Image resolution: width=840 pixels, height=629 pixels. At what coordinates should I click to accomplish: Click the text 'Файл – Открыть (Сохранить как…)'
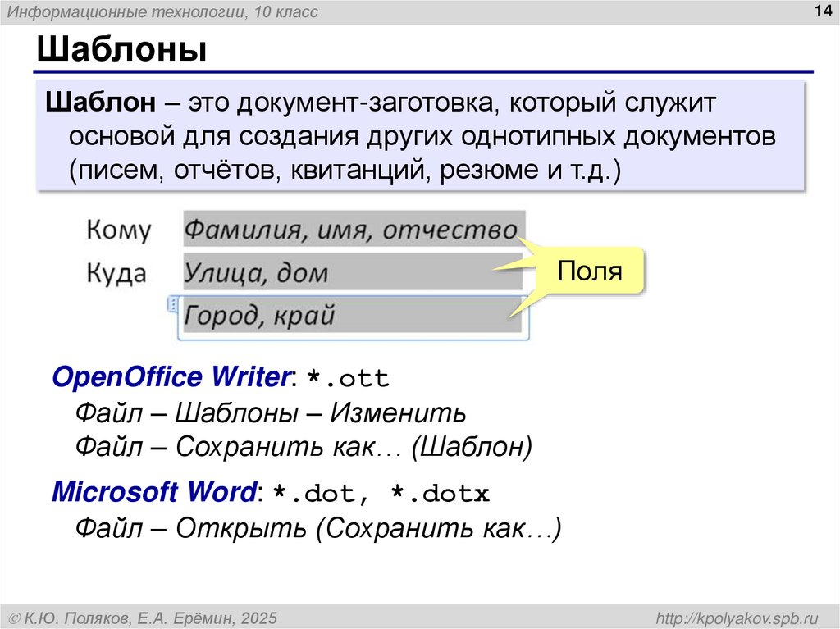(318, 528)
